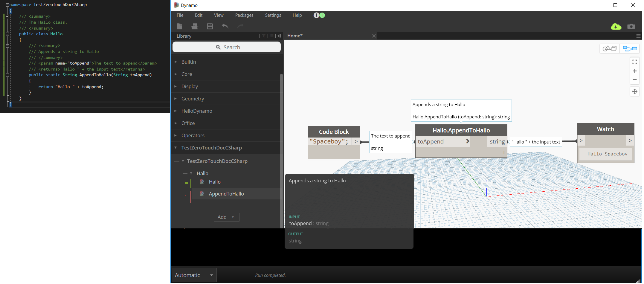
Task: Click the Watch node output port arrow
Action: (x=630, y=141)
